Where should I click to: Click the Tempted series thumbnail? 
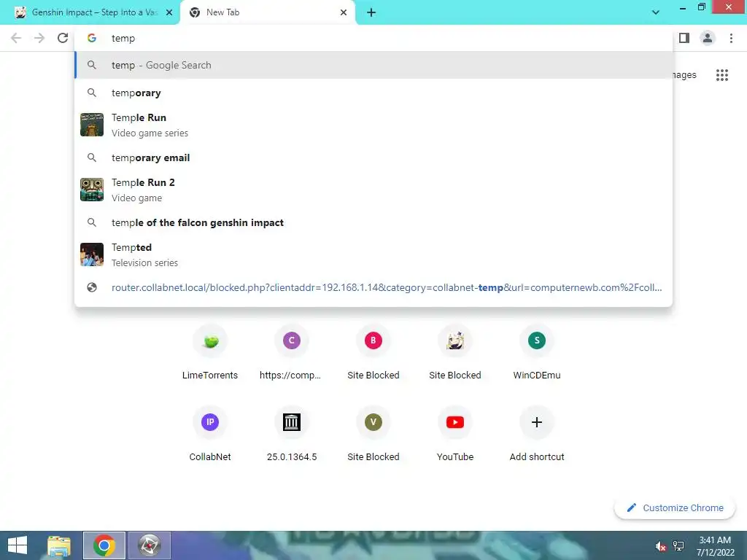click(x=92, y=254)
